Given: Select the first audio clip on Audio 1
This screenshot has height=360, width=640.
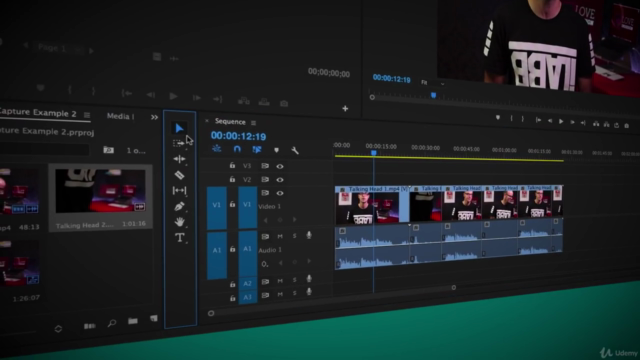Looking at the screenshot, I should [372, 247].
